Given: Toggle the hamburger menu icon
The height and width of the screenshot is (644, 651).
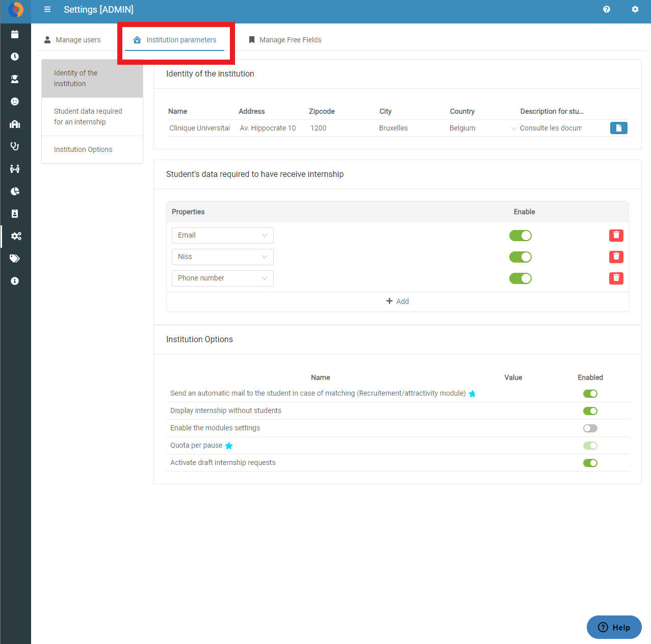Looking at the screenshot, I should (x=47, y=9).
